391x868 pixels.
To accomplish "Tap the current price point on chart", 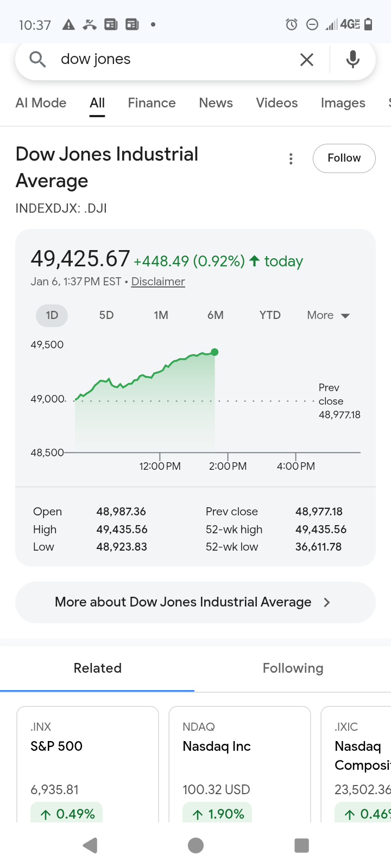I will (x=215, y=352).
